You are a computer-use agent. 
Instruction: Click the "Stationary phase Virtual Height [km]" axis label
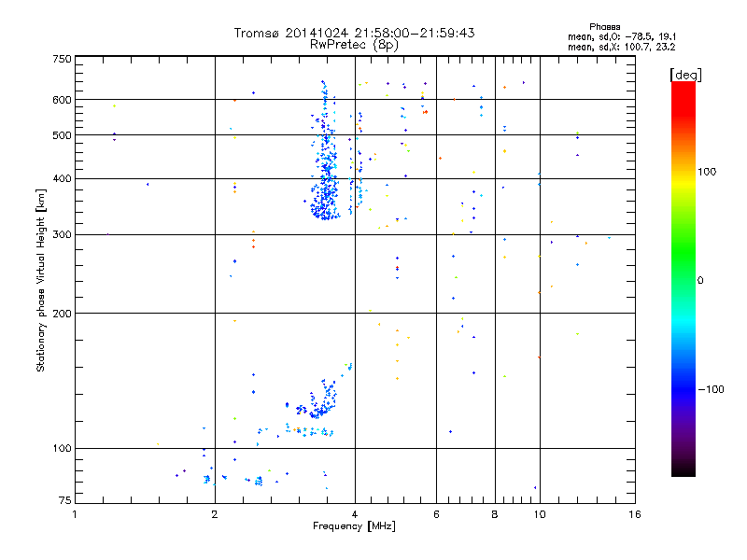(40, 280)
